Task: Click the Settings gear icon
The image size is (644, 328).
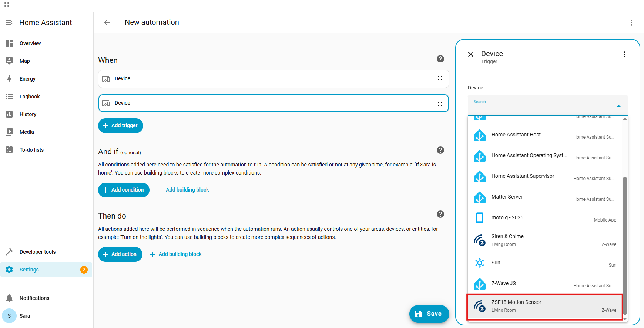Action: 9,270
